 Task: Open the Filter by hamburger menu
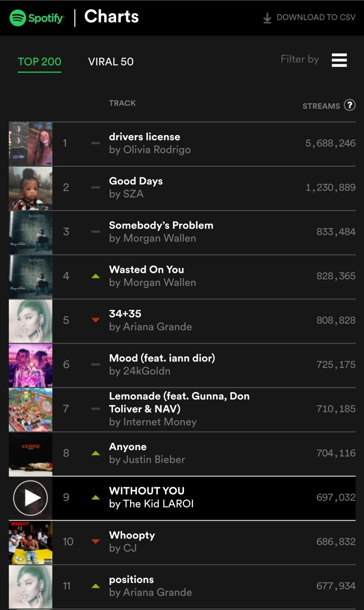[339, 60]
